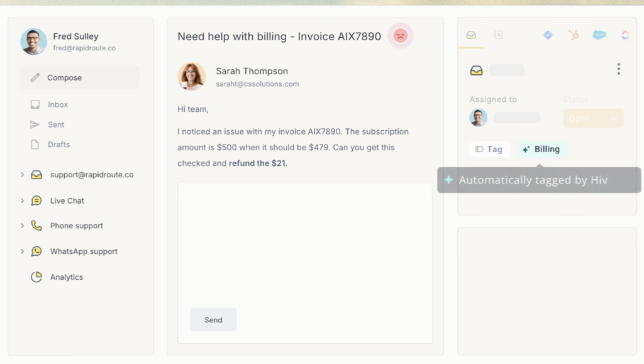Click the Send button

point(213,320)
